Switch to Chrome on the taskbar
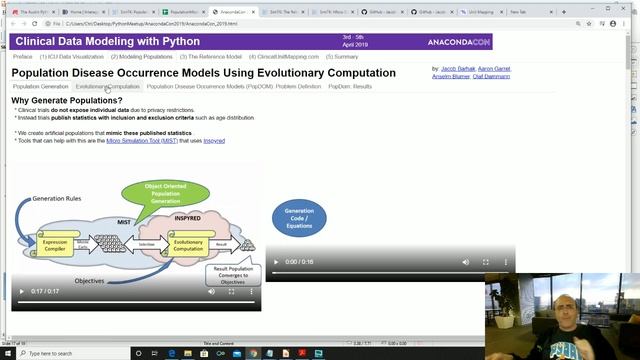The height and width of the screenshot is (360, 640). (x=253, y=353)
